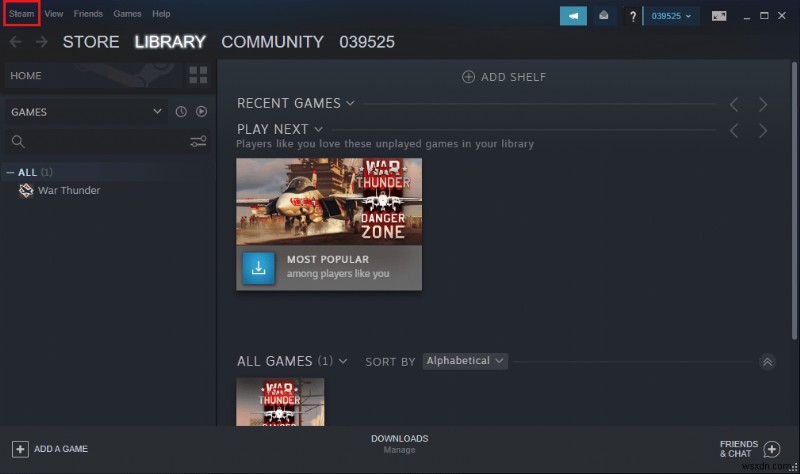Open the 039525 profile tab
Image resolution: width=800 pixels, height=474 pixels.
(367, 42)
